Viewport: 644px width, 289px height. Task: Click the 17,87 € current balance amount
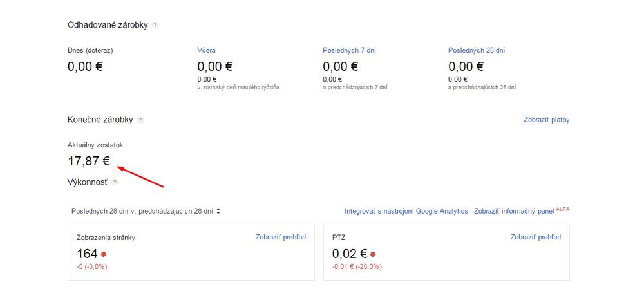[x=89, y=161]
